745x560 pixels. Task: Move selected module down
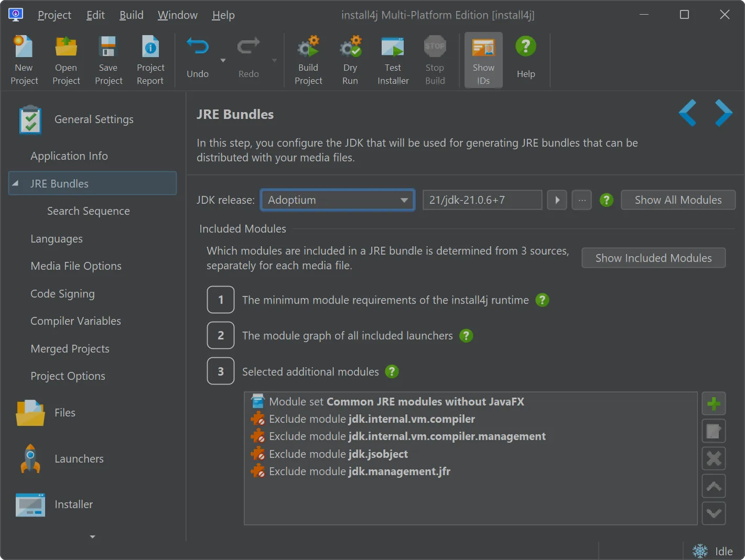coord(714,513)
